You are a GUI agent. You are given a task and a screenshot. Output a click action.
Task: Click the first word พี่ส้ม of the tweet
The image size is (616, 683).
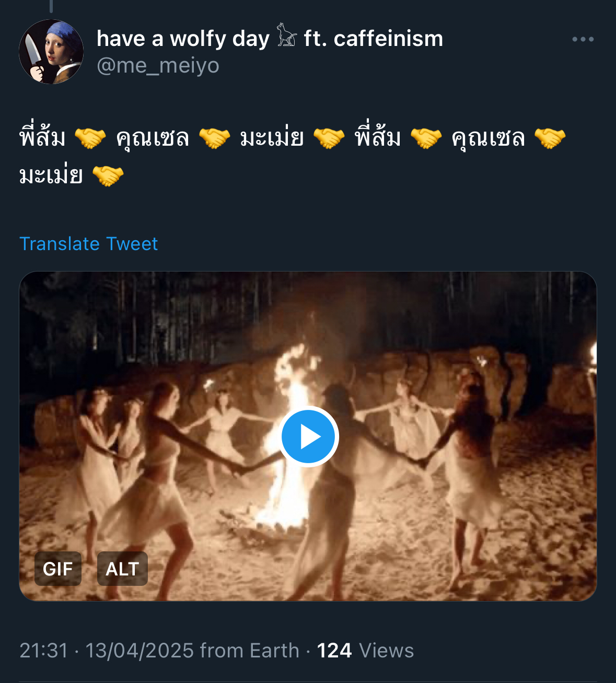pyautogui.click(x=42, y=138)
